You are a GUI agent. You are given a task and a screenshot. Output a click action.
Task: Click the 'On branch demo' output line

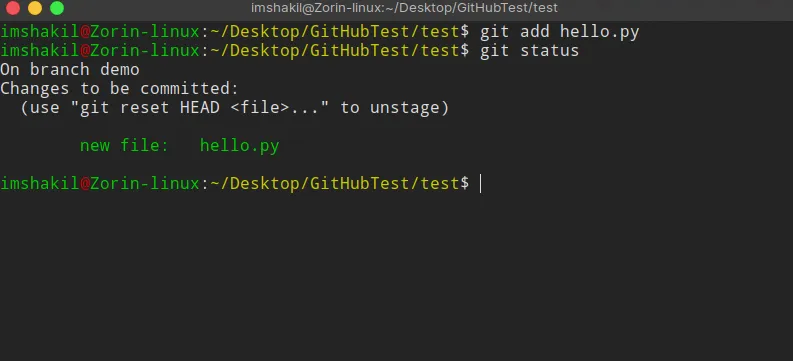70,69
